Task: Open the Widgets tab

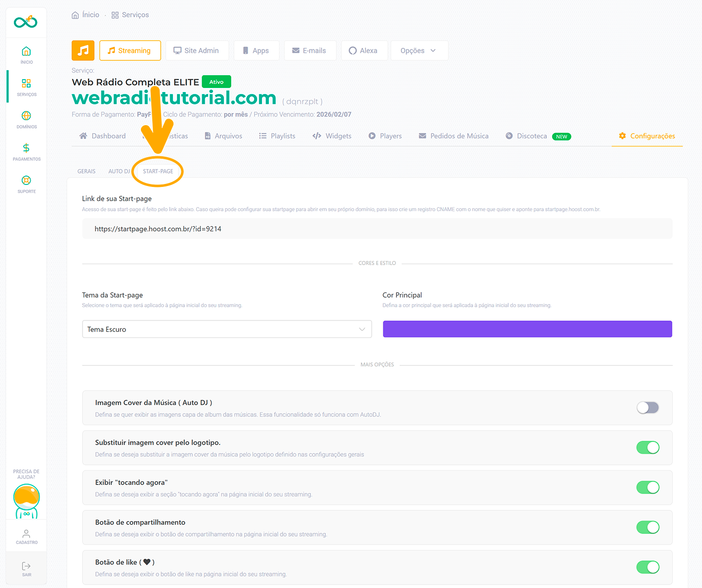Action: [x=332, y=136]
